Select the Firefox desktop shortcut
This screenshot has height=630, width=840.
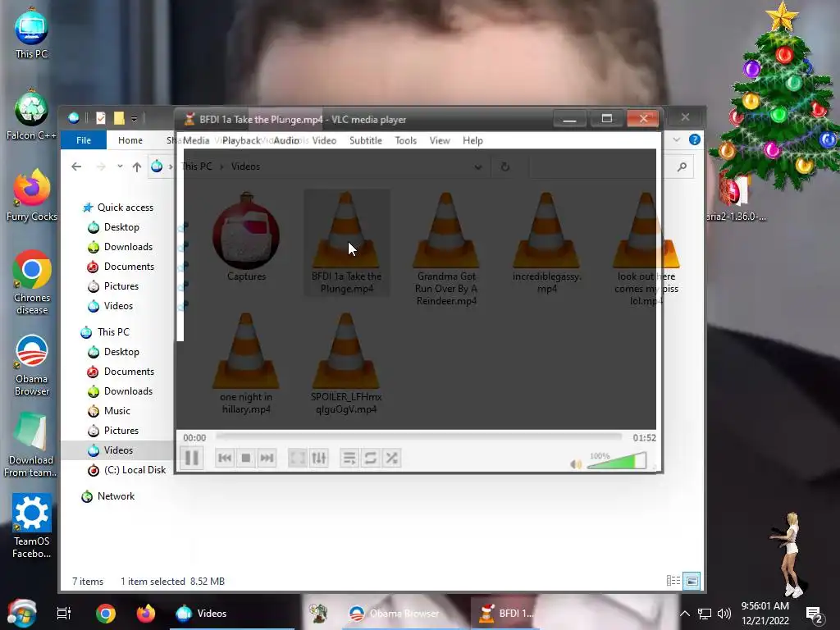(x=32, y=196)
